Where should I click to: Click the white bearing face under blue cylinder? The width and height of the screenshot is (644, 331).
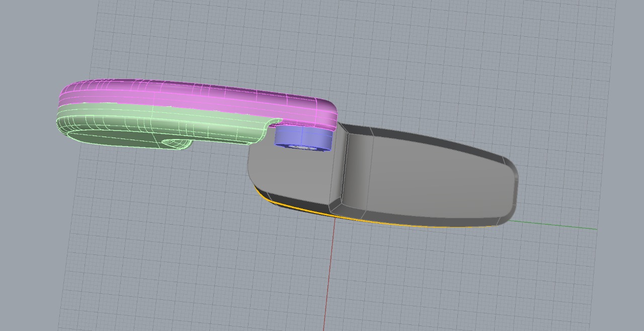[x=303, y=148]
